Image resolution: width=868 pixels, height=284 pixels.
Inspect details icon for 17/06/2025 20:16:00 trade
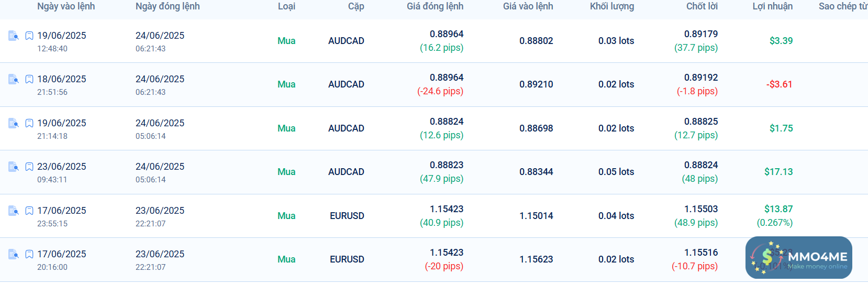(14, 254)
